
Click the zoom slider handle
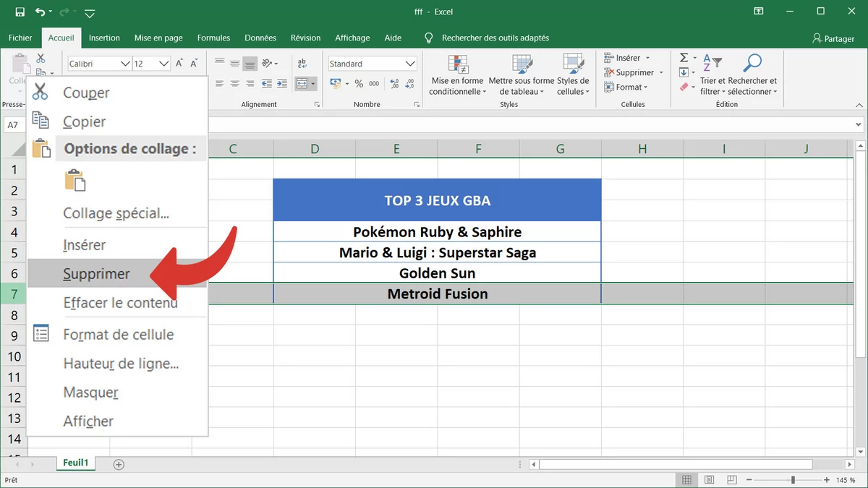coord(793,480)
